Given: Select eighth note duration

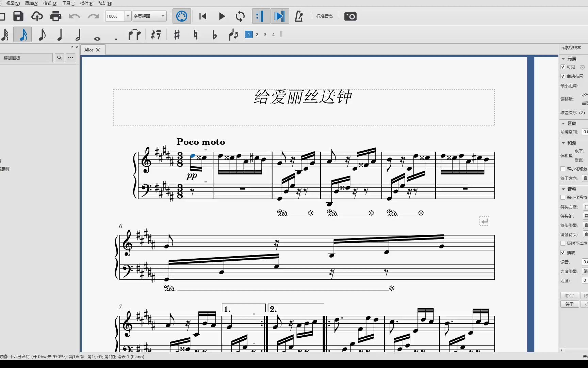Looking at the screenshot, I should [x=42, y=34].
